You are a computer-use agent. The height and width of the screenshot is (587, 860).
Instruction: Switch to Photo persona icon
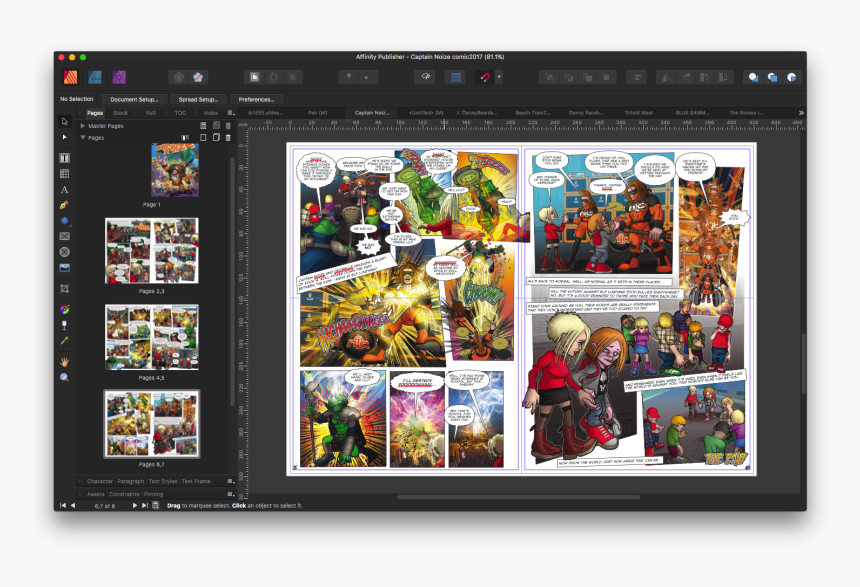click(119, 77)
